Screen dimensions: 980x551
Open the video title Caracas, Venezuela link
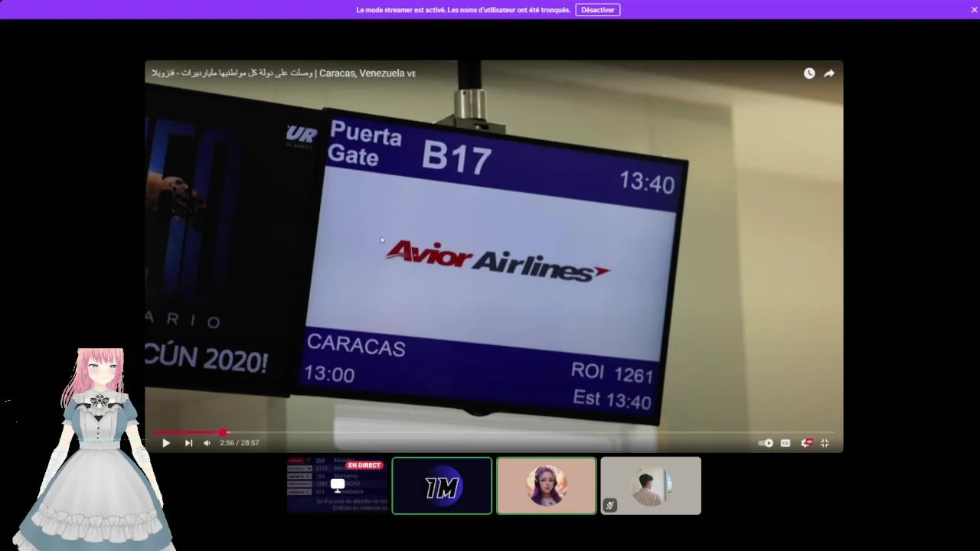[x=284, y=73]
